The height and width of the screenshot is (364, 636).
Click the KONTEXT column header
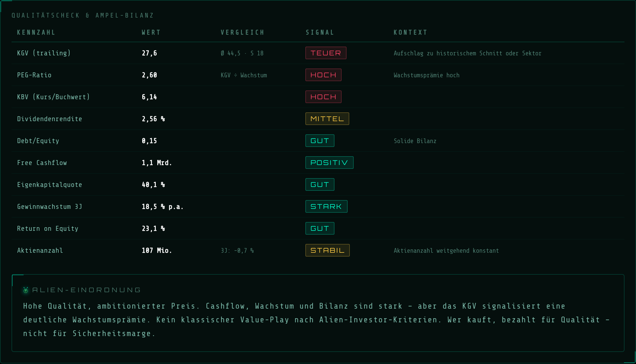[x=411, y=32]
